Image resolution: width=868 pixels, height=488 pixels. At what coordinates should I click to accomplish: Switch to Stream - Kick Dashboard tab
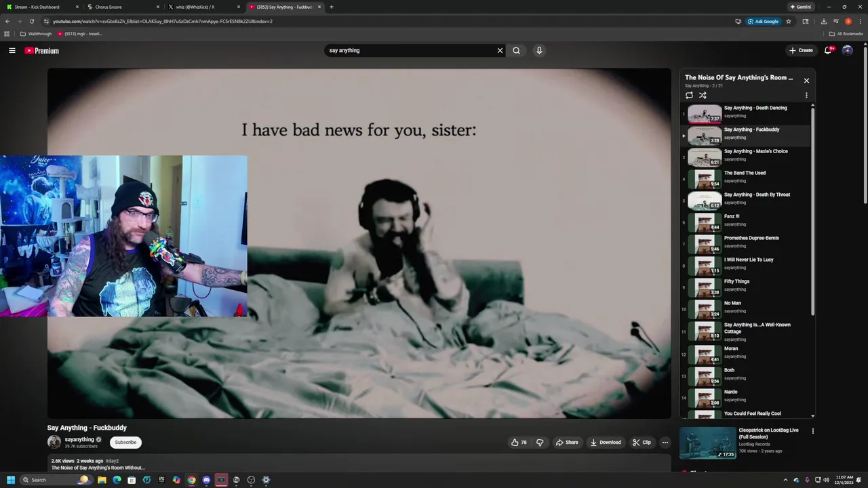42,7
